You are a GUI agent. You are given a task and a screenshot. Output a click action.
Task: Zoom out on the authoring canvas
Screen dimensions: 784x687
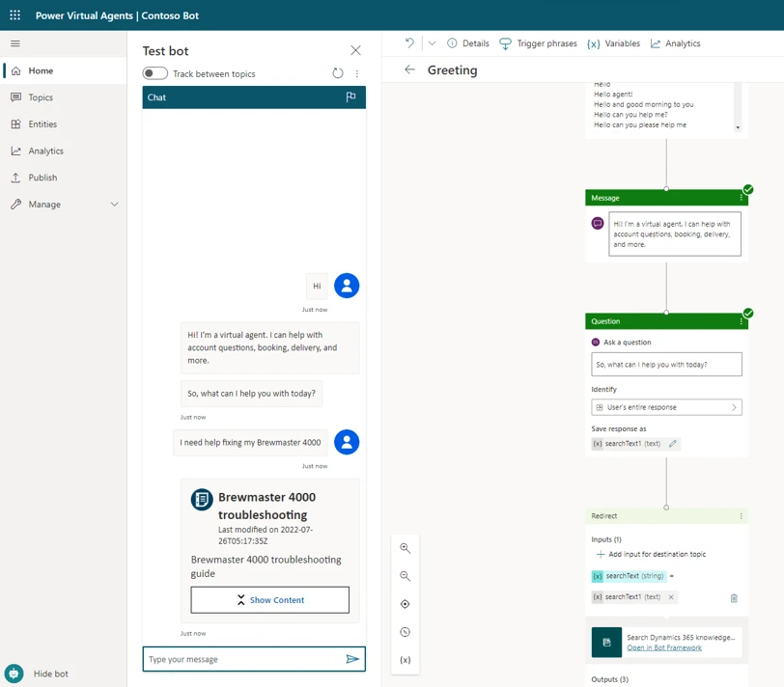[x=405, y=576]
